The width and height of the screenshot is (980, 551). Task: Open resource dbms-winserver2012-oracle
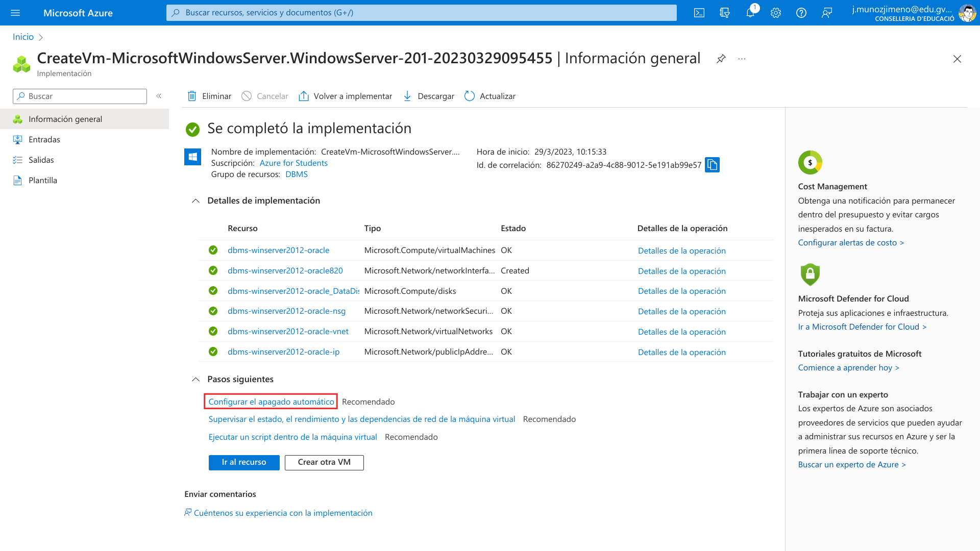pos(278,251)
